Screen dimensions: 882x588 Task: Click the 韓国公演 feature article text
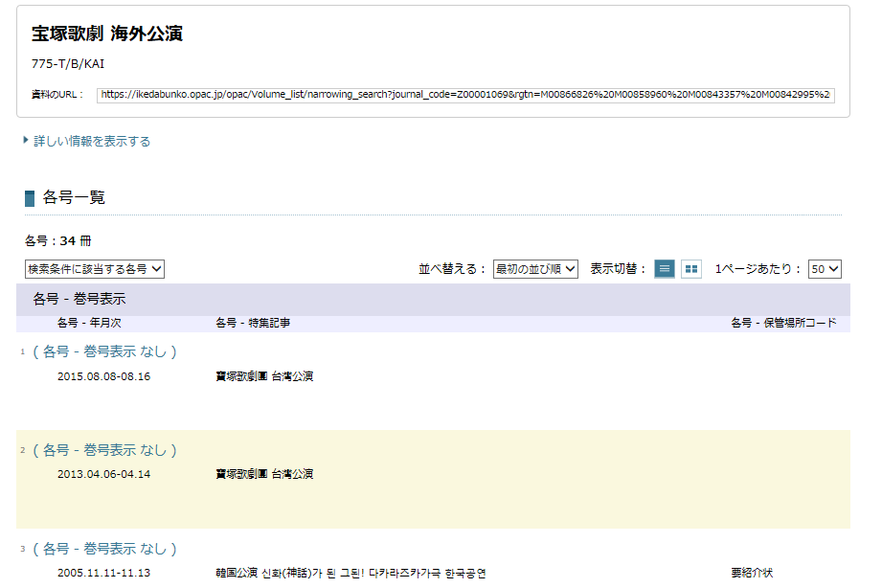(351, 573)
